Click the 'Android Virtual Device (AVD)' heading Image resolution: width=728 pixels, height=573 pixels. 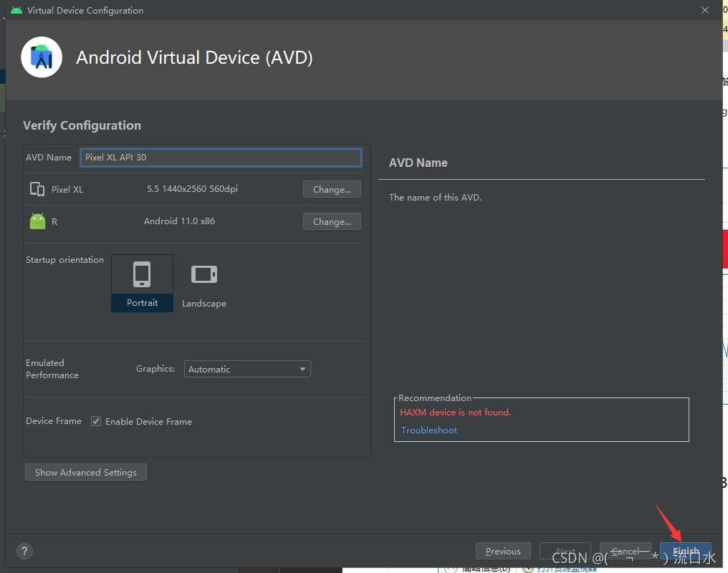tap(194, 57)
